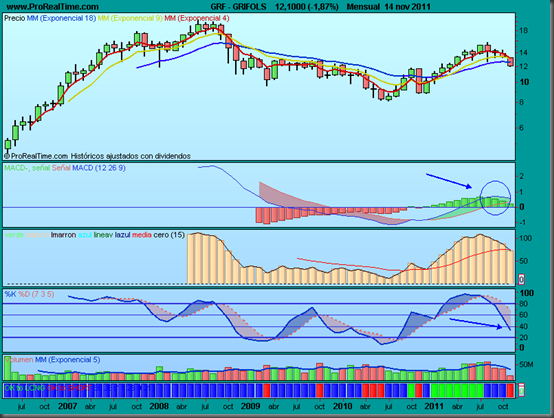Select the MM (Exponencial 18) legend label

click(61, 18)
